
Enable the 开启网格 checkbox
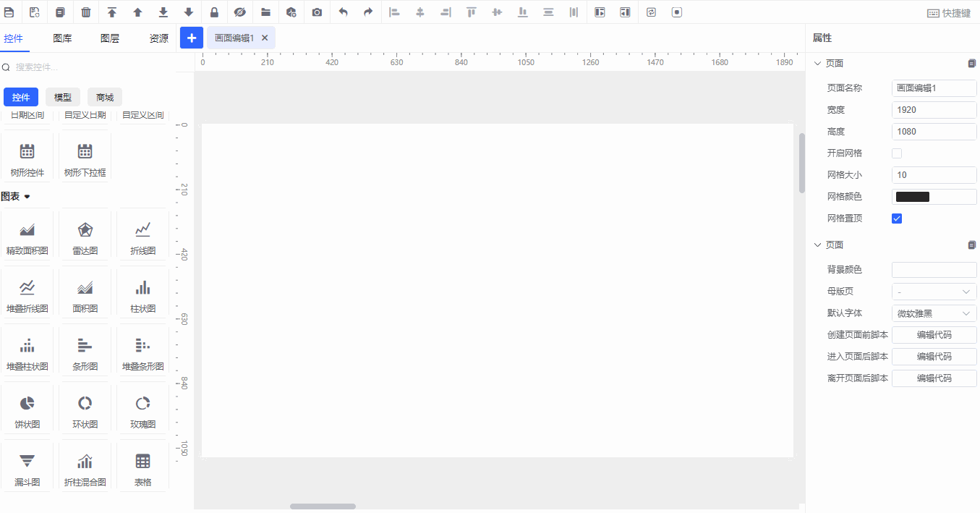[897, 153]
